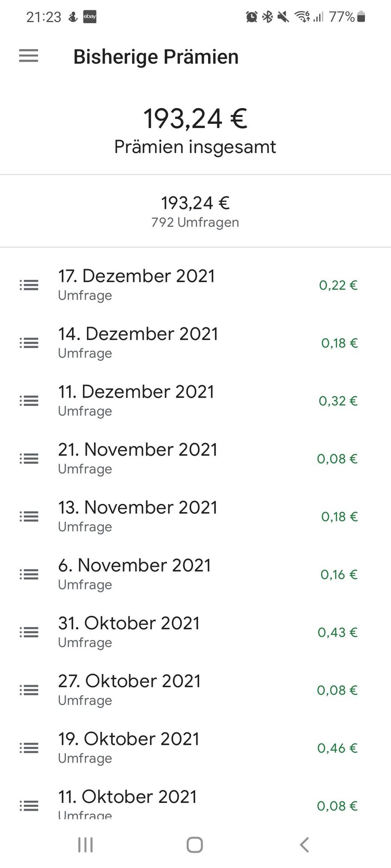Screen dimensions: 391x868
Task: Tap list icon beside 17. Dezember 2021
Action: [29, 285]
